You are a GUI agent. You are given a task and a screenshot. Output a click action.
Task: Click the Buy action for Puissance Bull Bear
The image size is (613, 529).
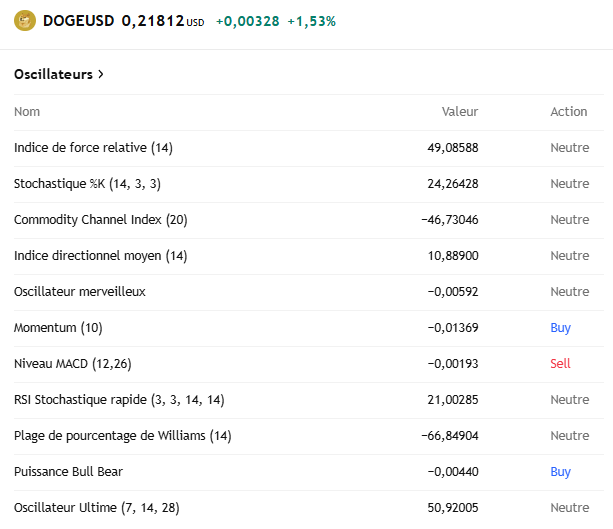click(x=560, y=472)
